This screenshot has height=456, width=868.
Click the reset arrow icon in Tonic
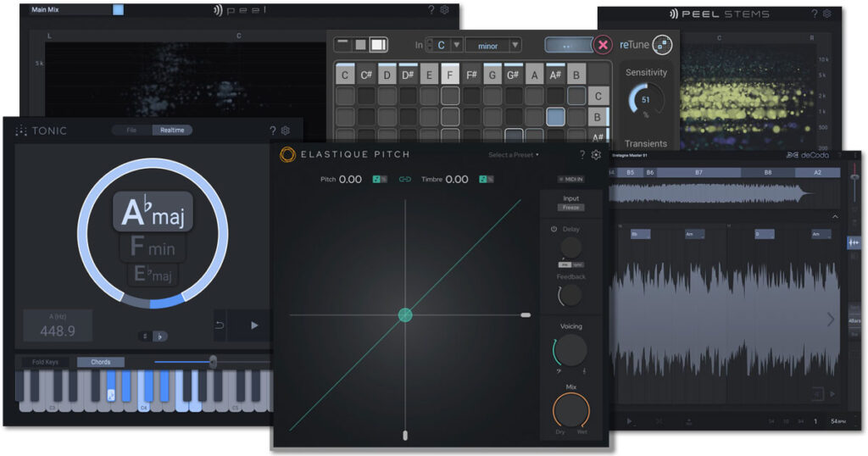(220, 325)
